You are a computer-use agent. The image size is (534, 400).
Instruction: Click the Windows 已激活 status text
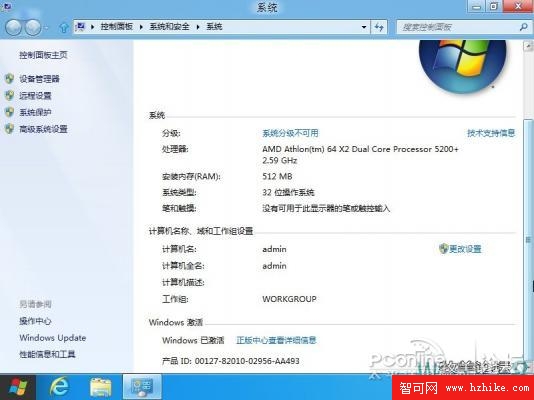point(193,340)
